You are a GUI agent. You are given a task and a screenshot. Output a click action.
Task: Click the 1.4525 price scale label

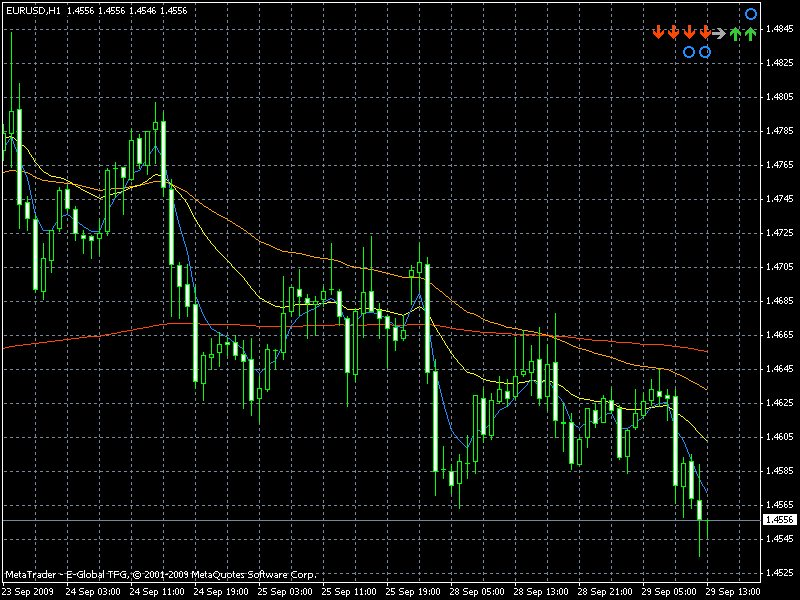[x=780, y=573]
